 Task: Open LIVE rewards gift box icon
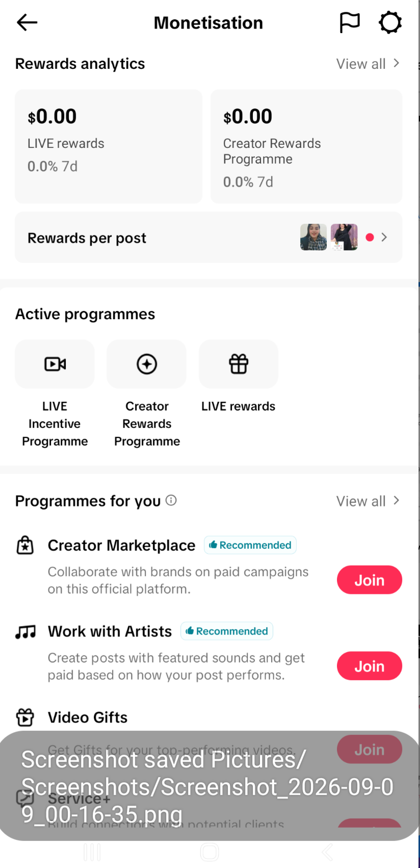click(239, 364)
